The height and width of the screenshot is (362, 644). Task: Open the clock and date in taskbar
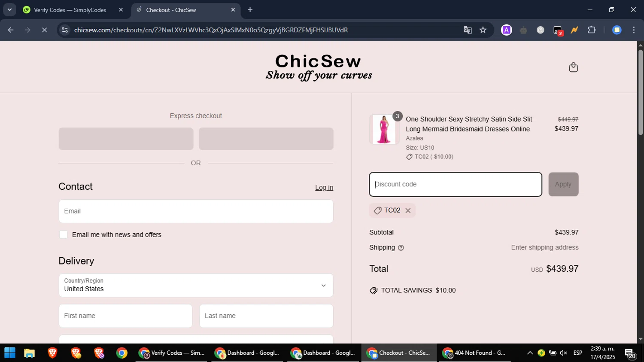603,353
